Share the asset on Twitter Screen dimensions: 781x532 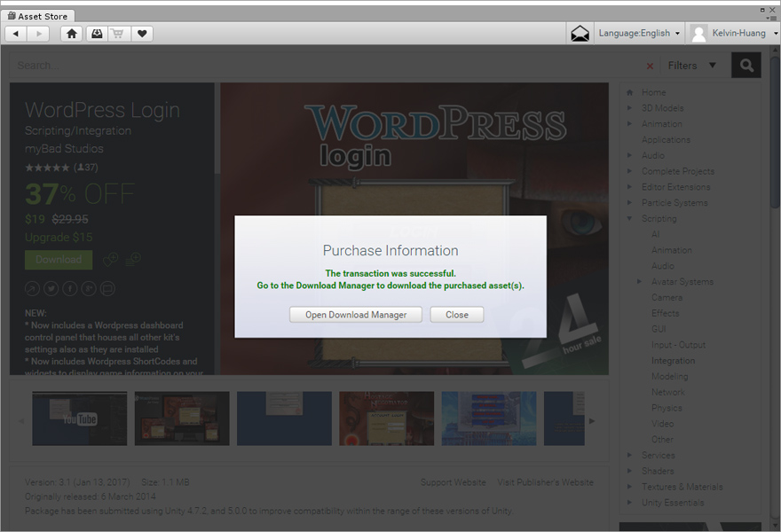[x=51, y=288]
